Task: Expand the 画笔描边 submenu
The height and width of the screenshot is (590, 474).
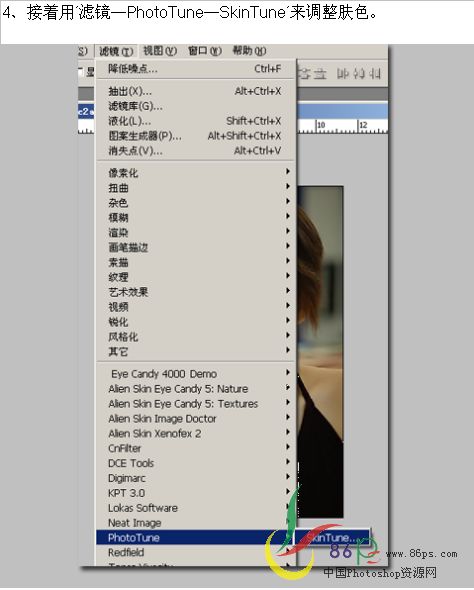Action: pos(196,247)
